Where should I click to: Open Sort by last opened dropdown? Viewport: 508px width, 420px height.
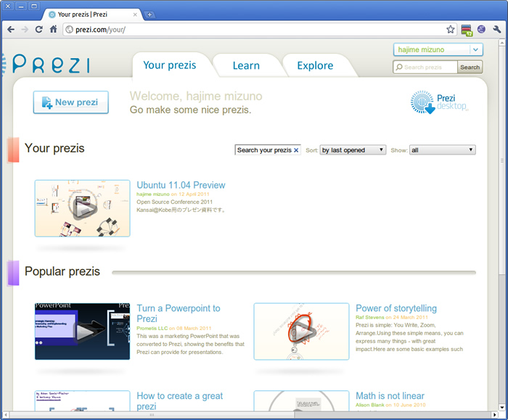353,150
